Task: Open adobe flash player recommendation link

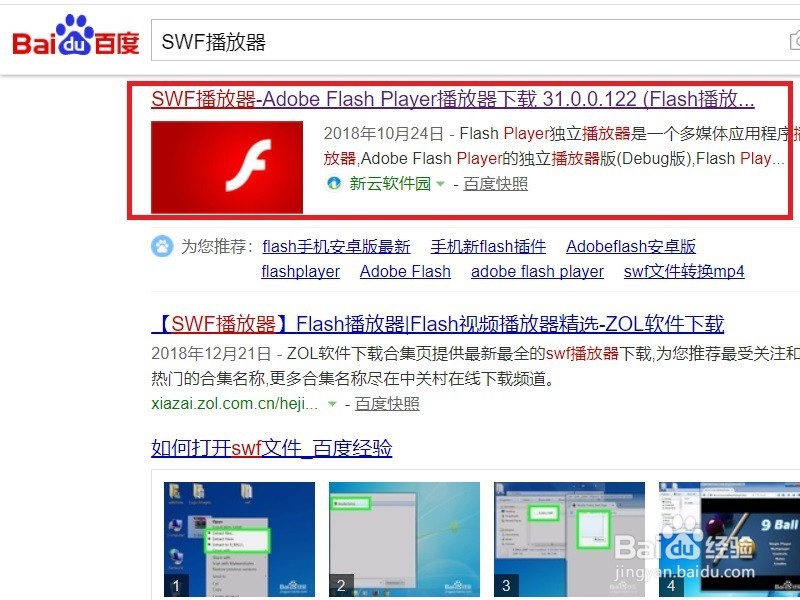Action: pos(537,271)
